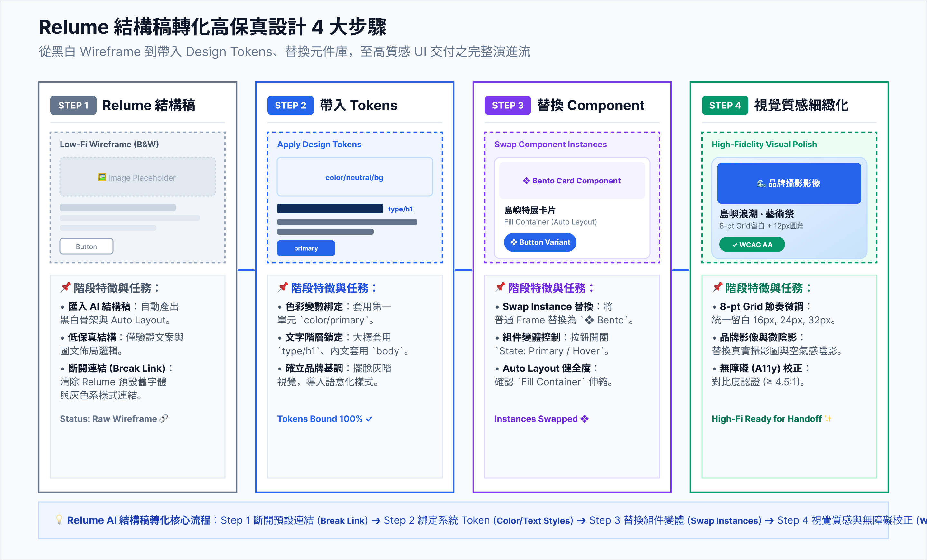
Task: Click the diamond icon before Bento Card Component
Action: tap(526, 181)
